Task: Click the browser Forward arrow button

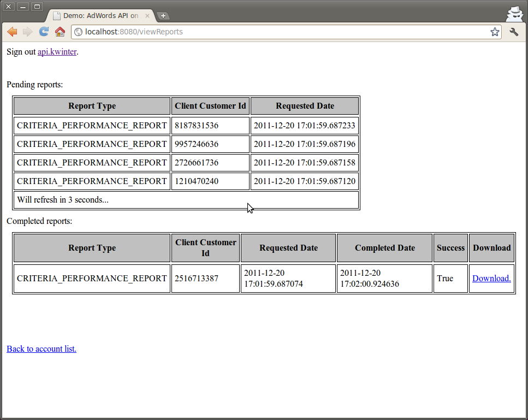Action: (x=28, y=32)
